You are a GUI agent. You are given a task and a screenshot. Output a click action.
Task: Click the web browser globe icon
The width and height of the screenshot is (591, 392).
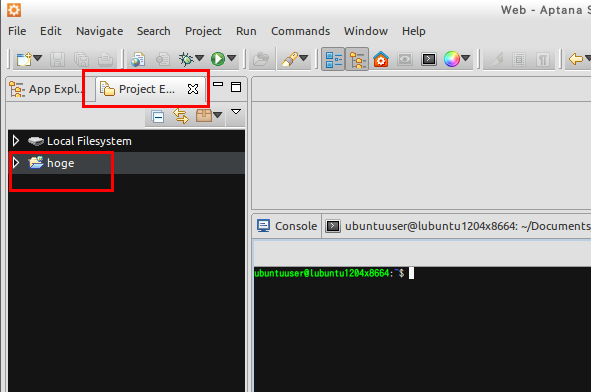click(x=138, y=59)
